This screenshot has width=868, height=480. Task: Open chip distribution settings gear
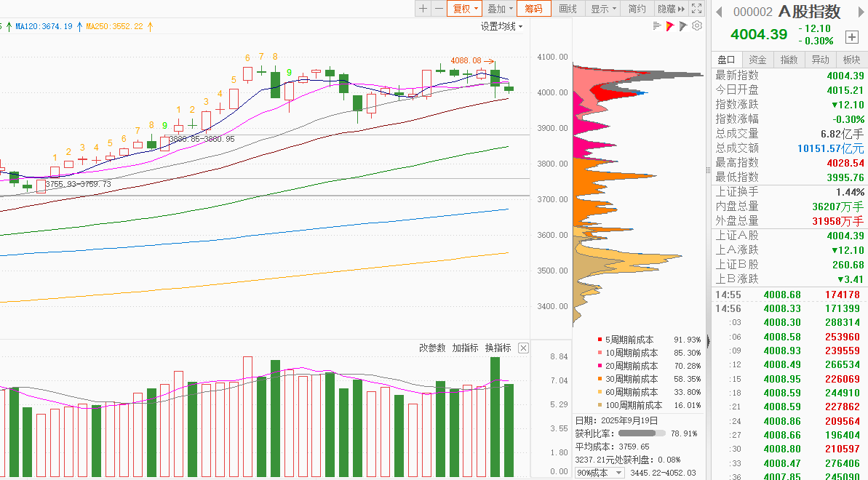click(x=697, y=25)
